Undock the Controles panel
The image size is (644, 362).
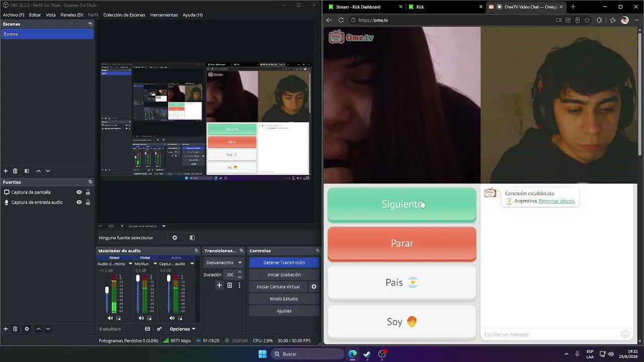317,251
